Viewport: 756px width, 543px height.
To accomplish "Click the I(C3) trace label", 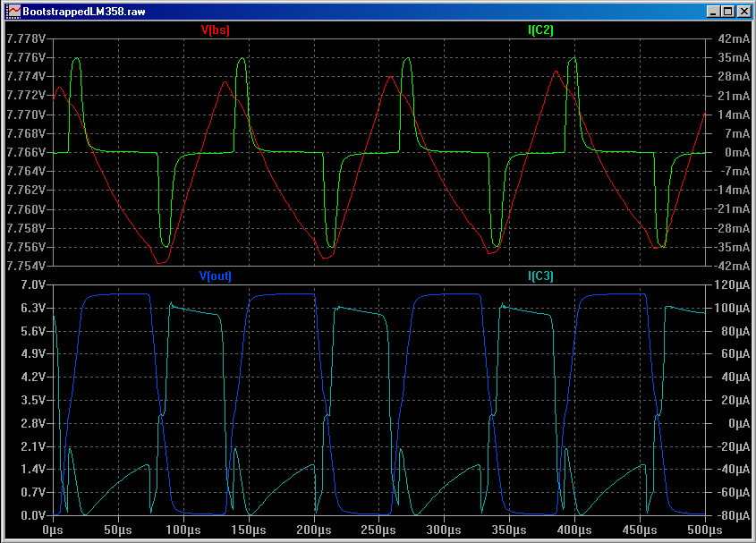I will [x=540, y=276].
